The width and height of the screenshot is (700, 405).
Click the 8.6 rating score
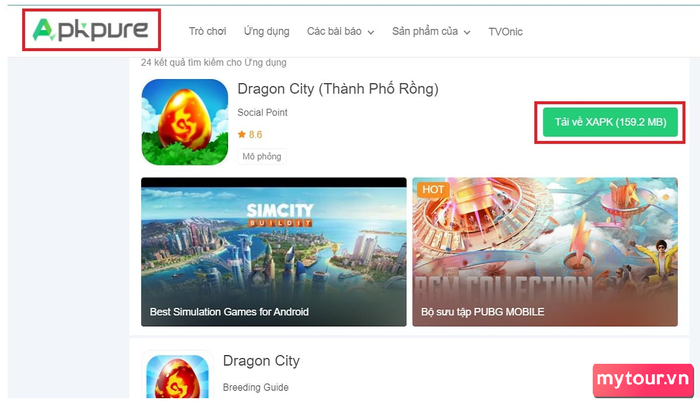point(255,134)
